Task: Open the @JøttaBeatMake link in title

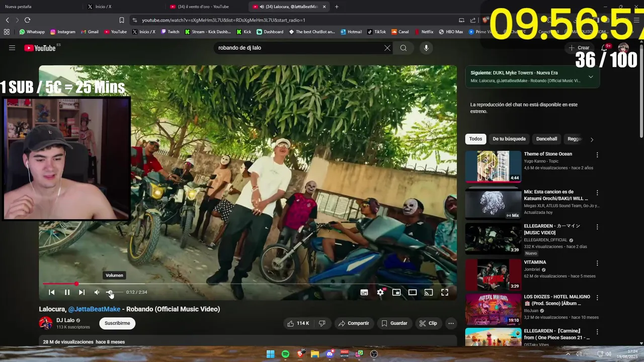Action: [x=94, y=309]
